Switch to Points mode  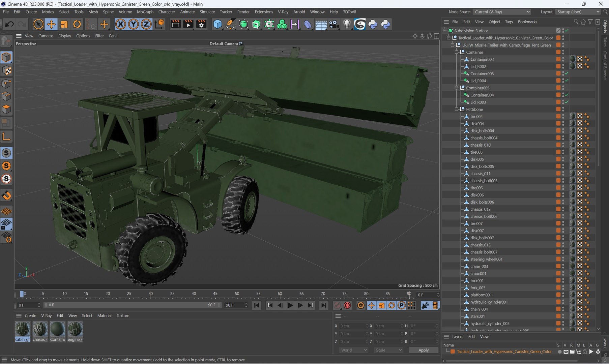6,84
